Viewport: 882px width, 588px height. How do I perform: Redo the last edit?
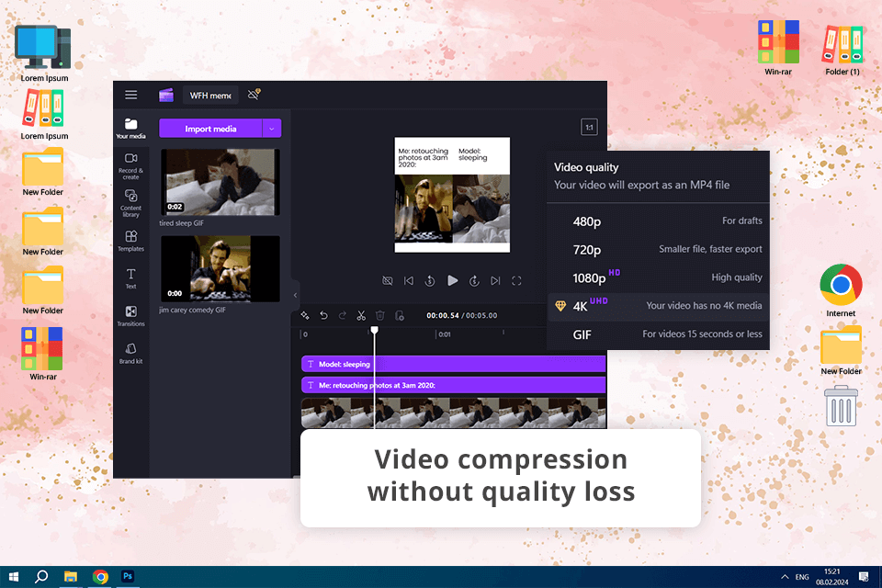(342, 315)
